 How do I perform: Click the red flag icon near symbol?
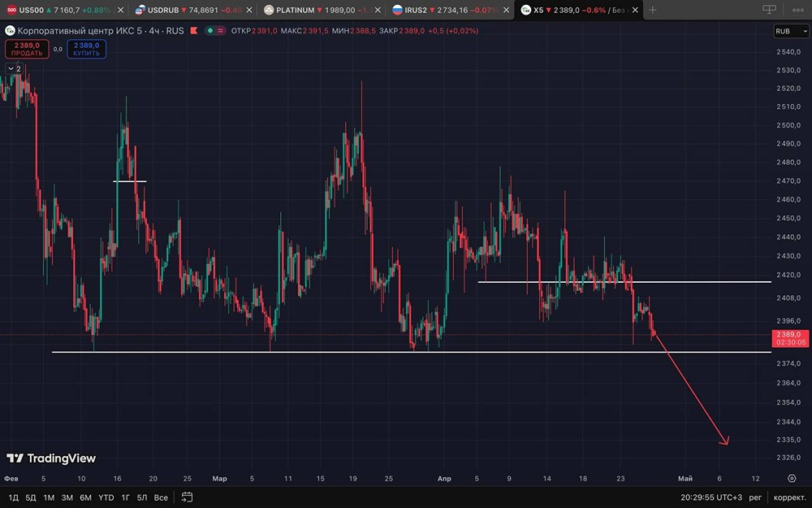194,31
